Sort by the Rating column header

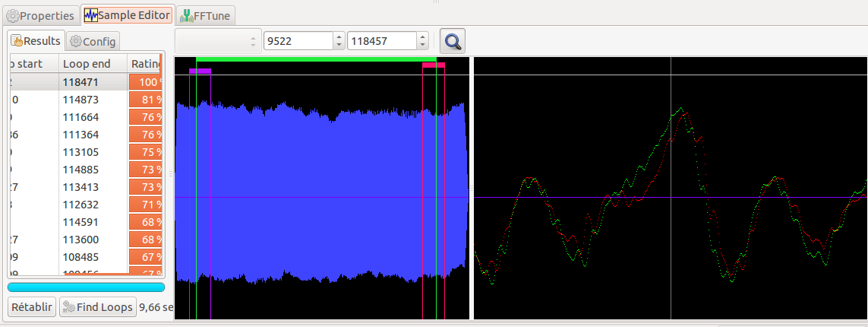[144, 64]
